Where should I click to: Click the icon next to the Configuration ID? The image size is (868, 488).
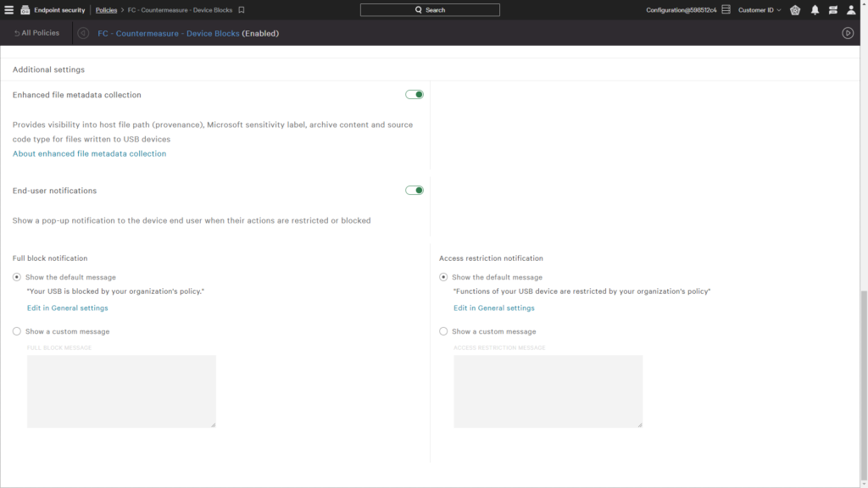(726, 10)
